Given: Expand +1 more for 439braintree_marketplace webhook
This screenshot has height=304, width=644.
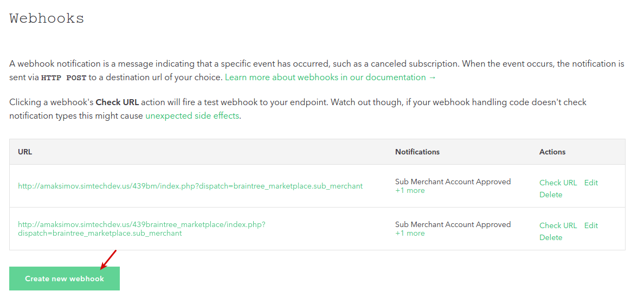Looking at the screenshot, I should 410,234.
